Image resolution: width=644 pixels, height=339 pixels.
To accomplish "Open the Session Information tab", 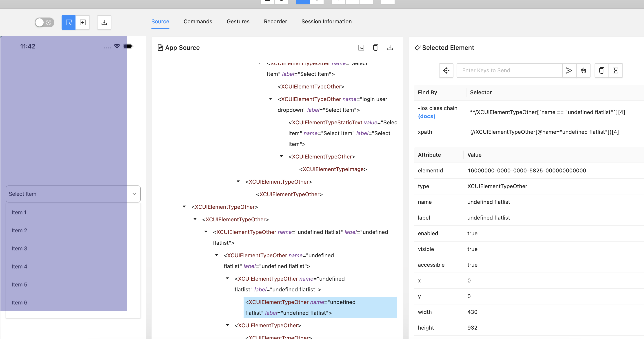I will pyautogui.click(x=326, y=22).
